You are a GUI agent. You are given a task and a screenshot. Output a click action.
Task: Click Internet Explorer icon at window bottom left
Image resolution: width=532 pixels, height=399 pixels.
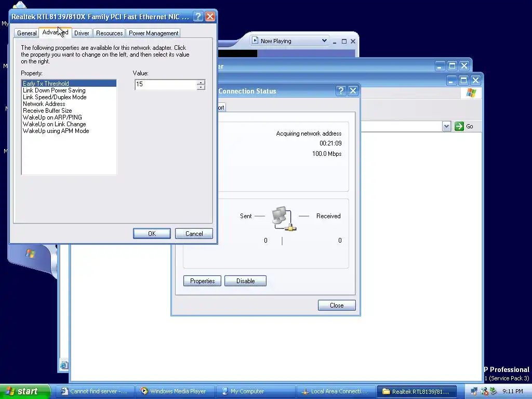point(64,365)
